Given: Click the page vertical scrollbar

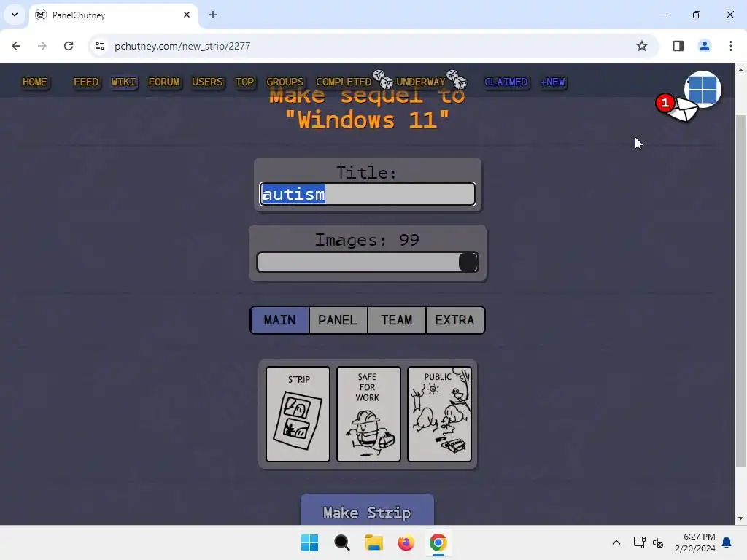Looking at the screenshot, I should 740,290.
